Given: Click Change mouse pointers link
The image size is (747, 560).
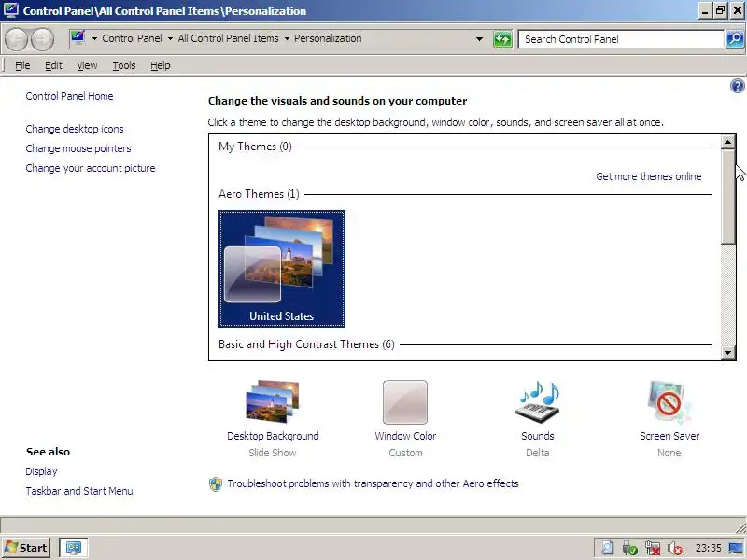Looking at the screenshot, I should (78, 148).
